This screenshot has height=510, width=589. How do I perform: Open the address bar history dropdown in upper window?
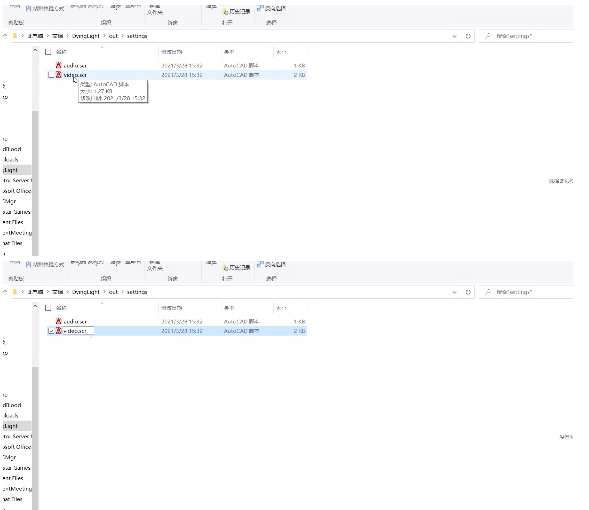coord(455,36)
